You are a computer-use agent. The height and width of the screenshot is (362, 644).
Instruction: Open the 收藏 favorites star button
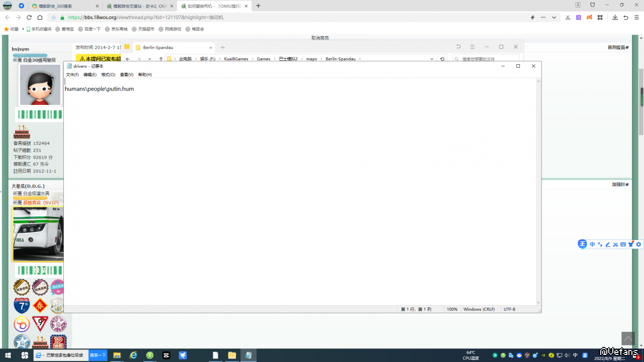pos(12,29)
